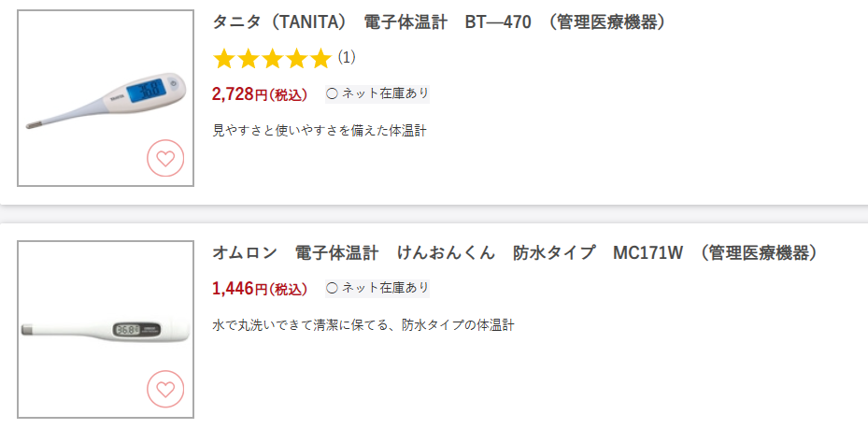Image resolution: width=868 pixels, height=429 pixels.
Task: Click the fourth yellow rating star
Action: point(296,60)
